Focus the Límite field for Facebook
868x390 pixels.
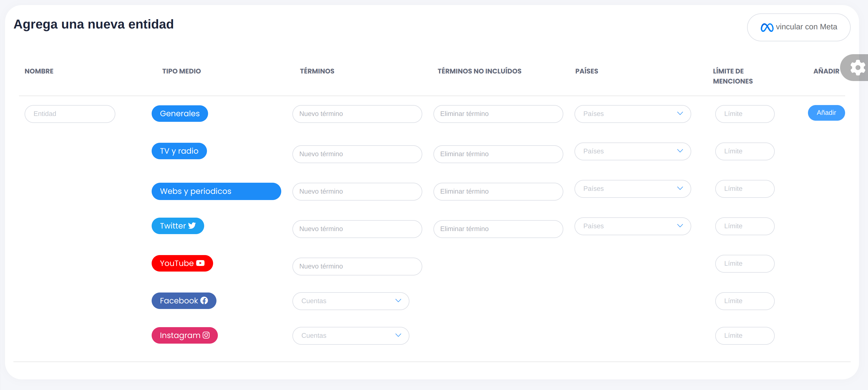point(745,301)
